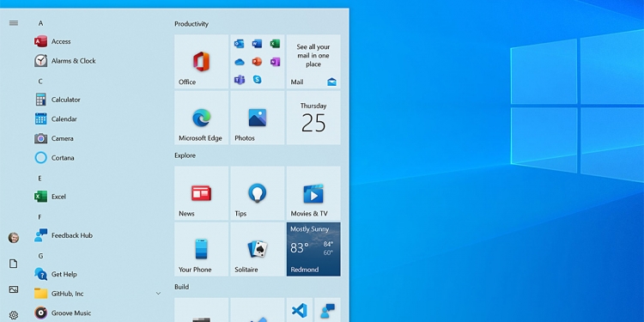
Task: Open PowerPoint in the Office folder tile
Action: tap(257, 62)
